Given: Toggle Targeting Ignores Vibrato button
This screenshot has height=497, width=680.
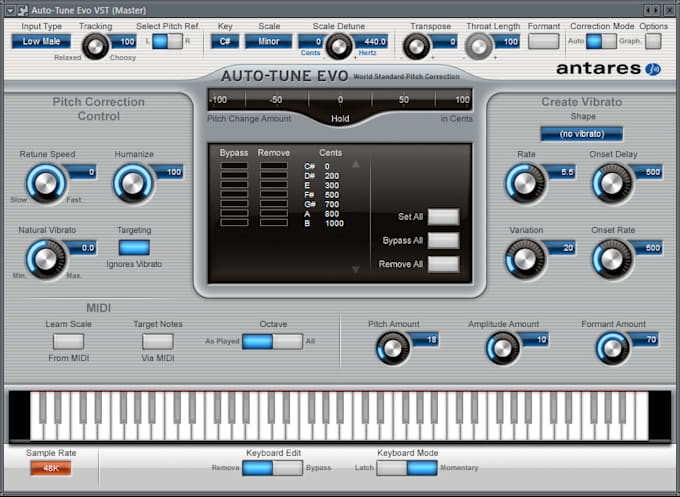Looking at the screenshot, I should tap(134, 247).
